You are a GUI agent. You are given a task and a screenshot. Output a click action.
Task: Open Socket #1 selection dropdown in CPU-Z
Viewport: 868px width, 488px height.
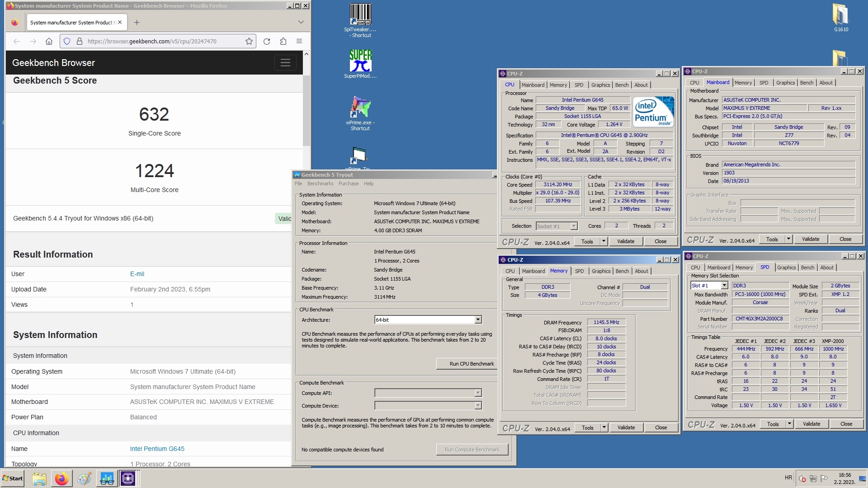tap(574, 226)
